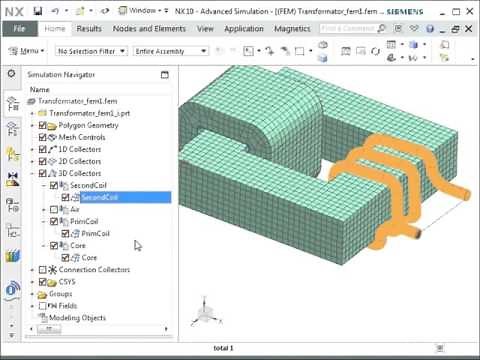
Task: Switch to the Results tab
Action: tap(89, 29)
